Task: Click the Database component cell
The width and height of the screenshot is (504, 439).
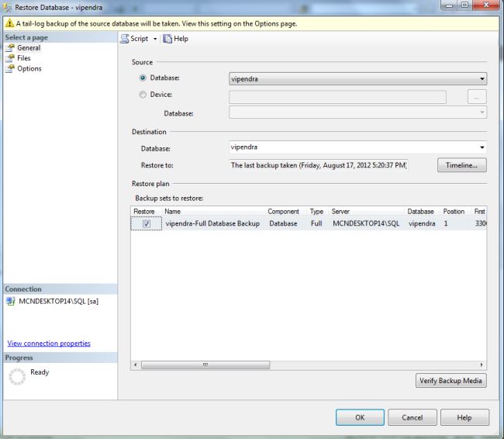Action: 283,223
